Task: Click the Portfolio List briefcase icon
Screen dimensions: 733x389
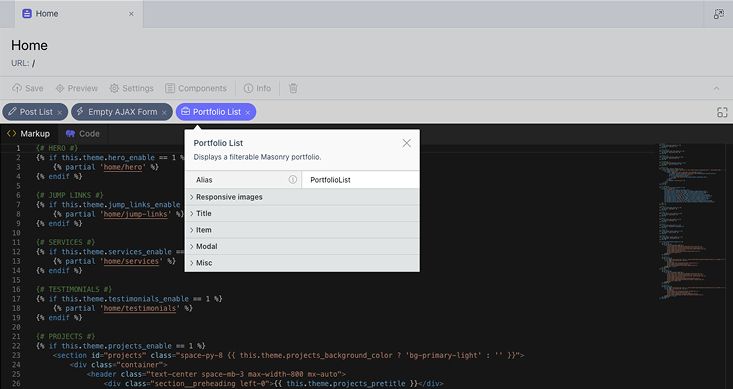Action: 186,111
